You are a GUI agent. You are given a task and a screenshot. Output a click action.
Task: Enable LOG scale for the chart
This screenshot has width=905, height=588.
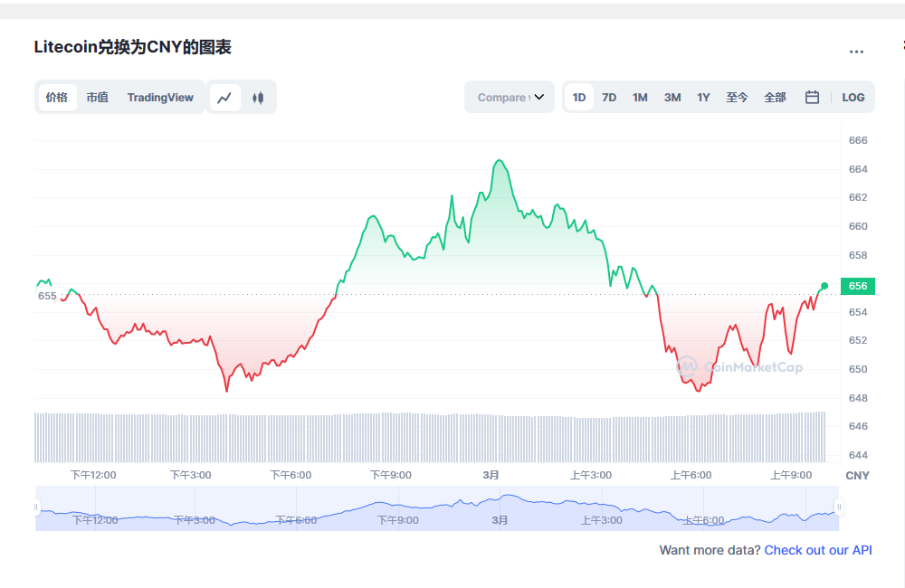tap(853, 97)
